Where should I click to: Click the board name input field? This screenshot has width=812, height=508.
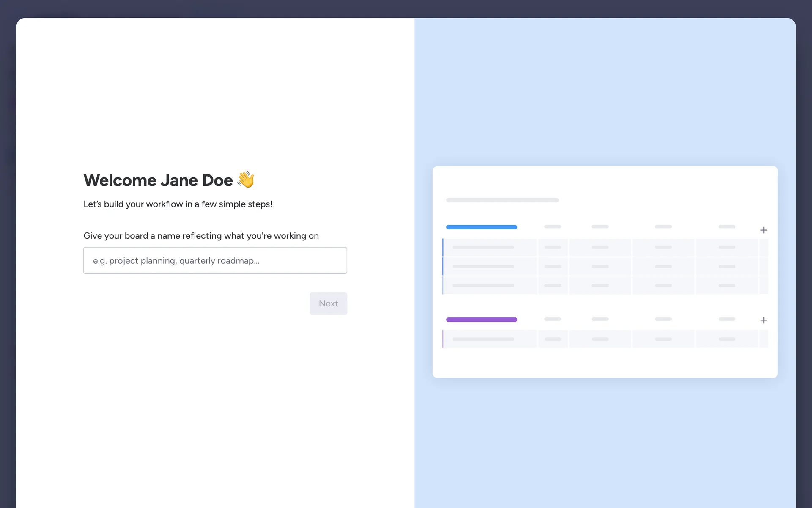215,260
